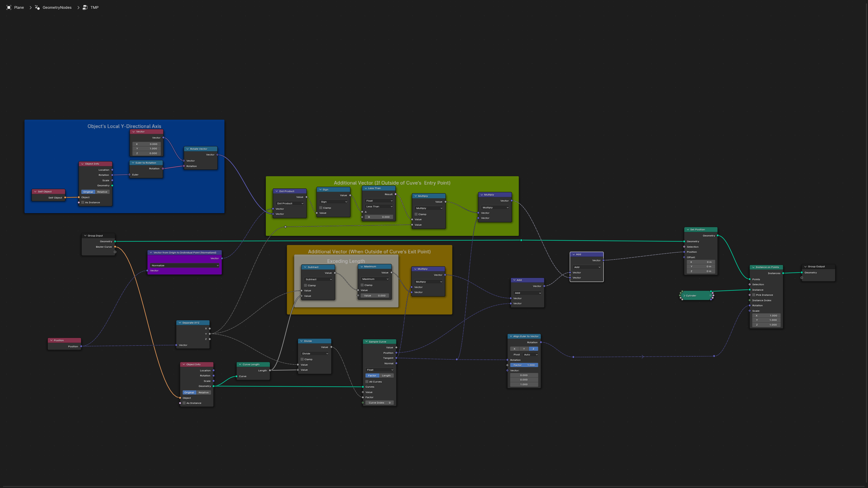Toggle Pick Instance checkbox
This screenshot has width=868, height=488.
pyautogui.click(x=754, y=295)
